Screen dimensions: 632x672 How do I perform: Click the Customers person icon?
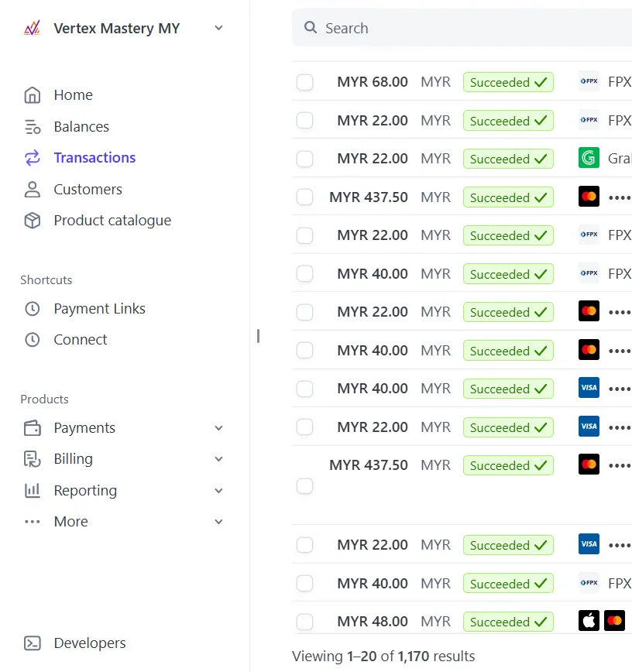tap(32, 190)
